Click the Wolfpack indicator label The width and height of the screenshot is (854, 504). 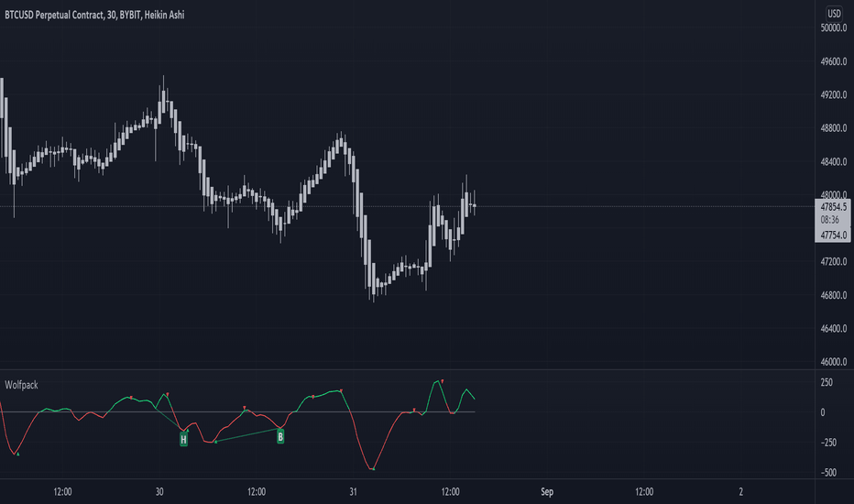tap(21, 385)
